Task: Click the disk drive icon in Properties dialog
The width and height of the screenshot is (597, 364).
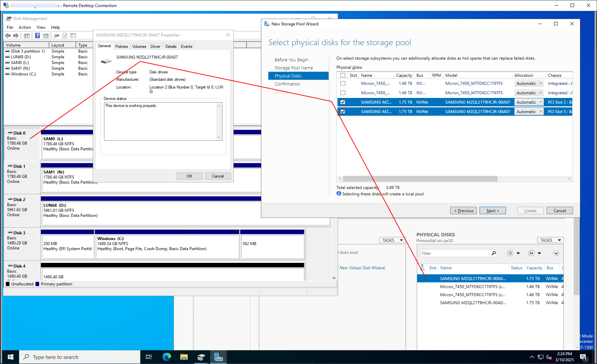Action: click(106, 61)
